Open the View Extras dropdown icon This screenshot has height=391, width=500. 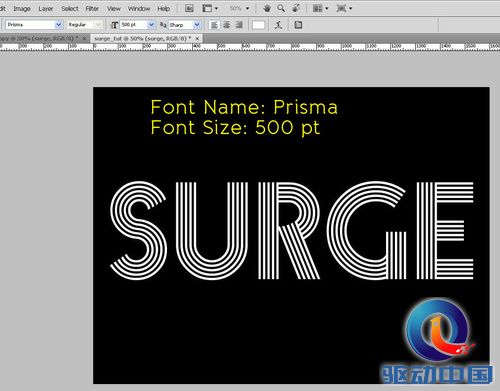click(207, 8)
